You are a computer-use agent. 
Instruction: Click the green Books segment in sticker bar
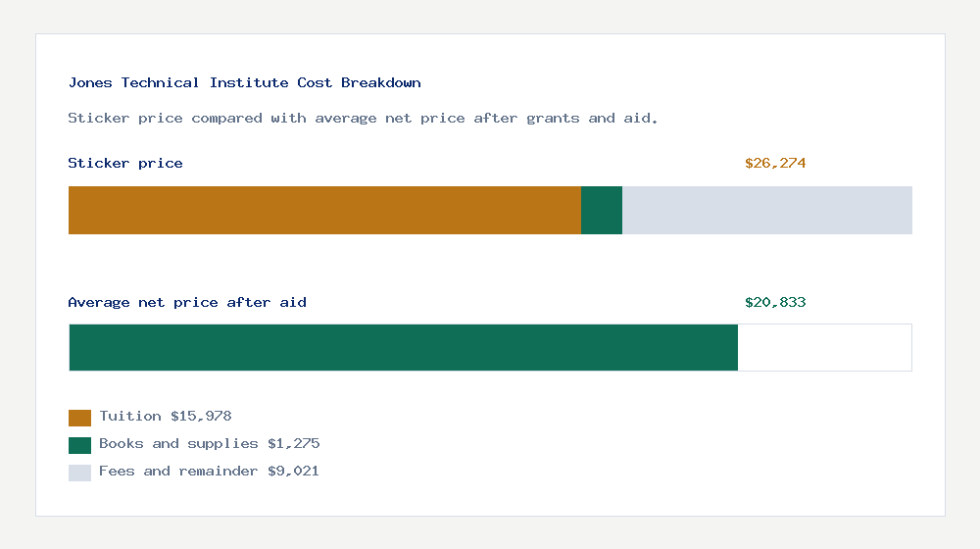pos(602,211)
